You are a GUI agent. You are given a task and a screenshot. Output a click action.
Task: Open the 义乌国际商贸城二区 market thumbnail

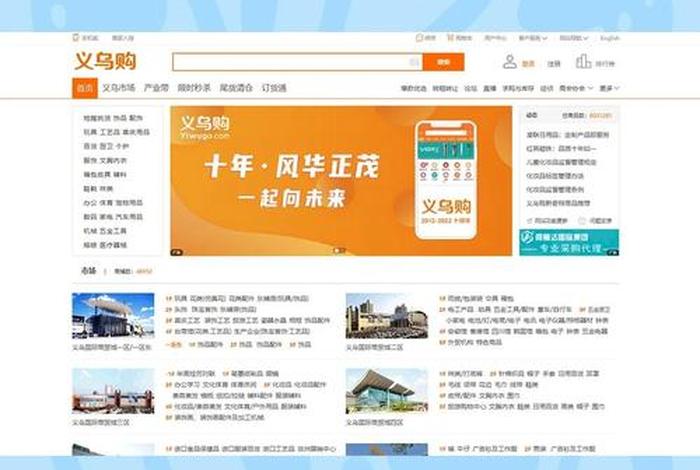coord(387,316)
